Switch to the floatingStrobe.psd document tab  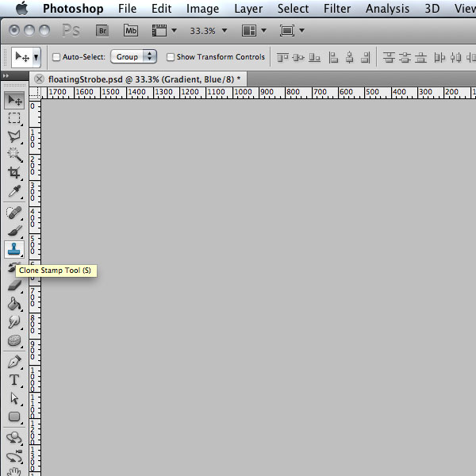coord(144,79)
